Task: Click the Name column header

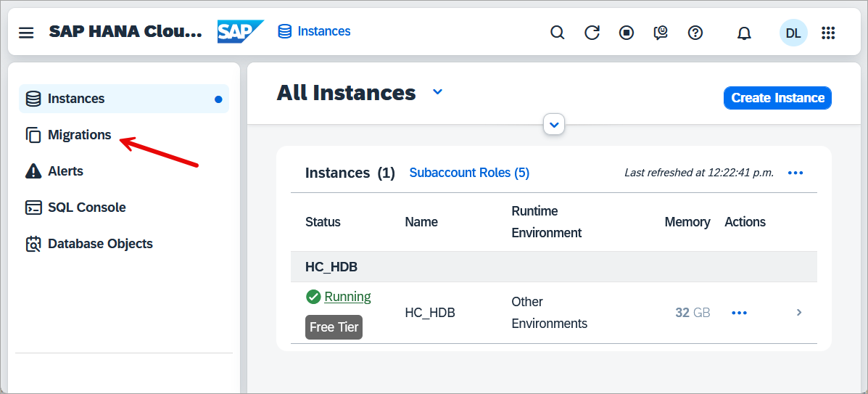Action: [x=421, y=222]
